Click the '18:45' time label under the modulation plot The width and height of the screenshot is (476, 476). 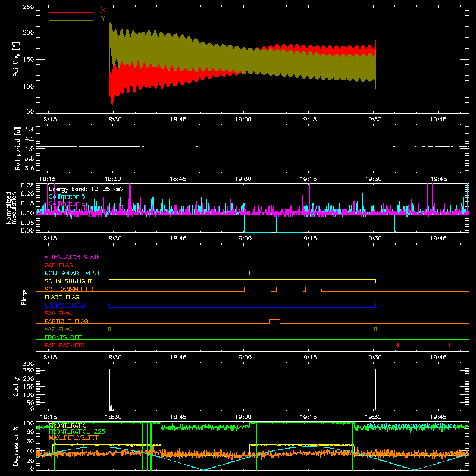click(178, 239)
